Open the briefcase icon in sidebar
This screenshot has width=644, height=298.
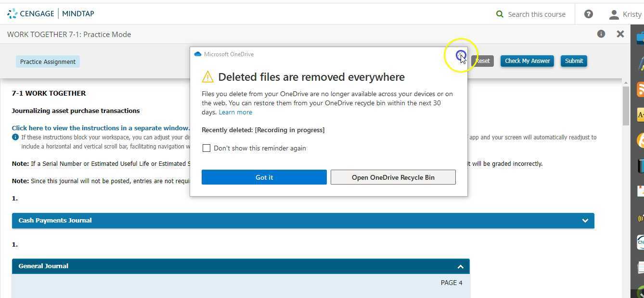coord(640,37)
